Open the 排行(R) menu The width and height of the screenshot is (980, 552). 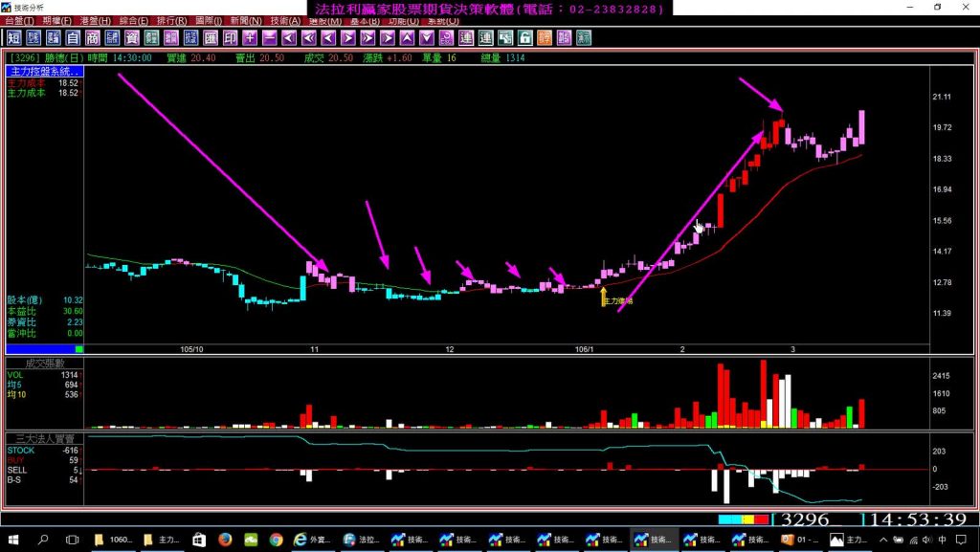click(x=172, y=20)
